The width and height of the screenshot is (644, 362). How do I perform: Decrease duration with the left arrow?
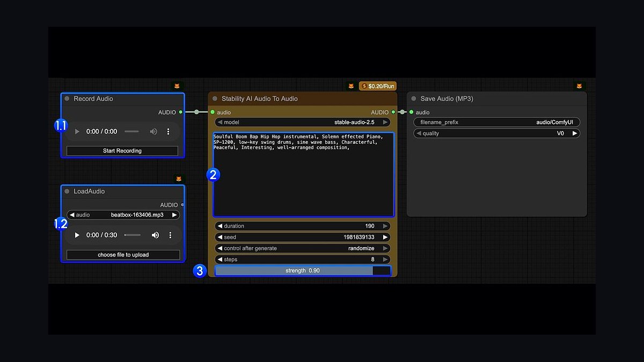pos(220,226)
